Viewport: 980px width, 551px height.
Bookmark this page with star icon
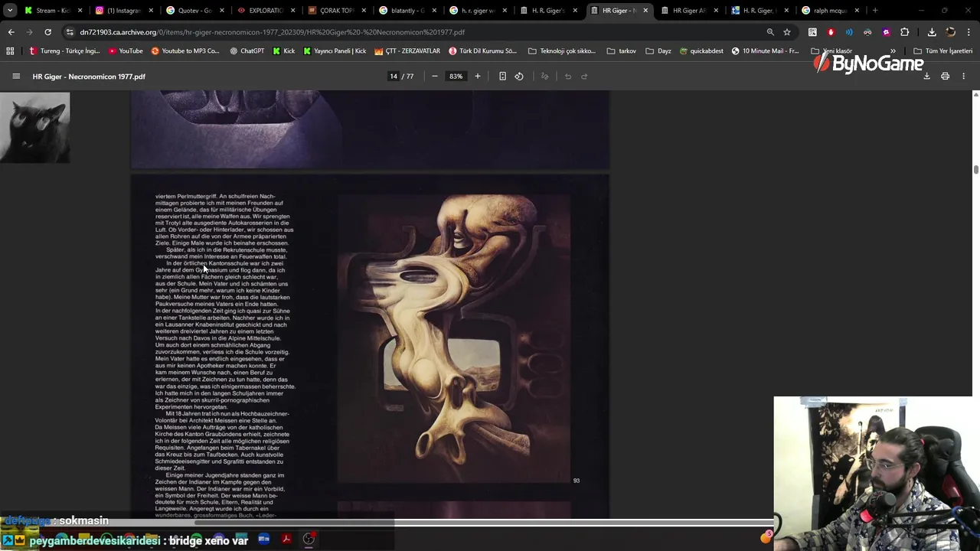coord(787,32)
